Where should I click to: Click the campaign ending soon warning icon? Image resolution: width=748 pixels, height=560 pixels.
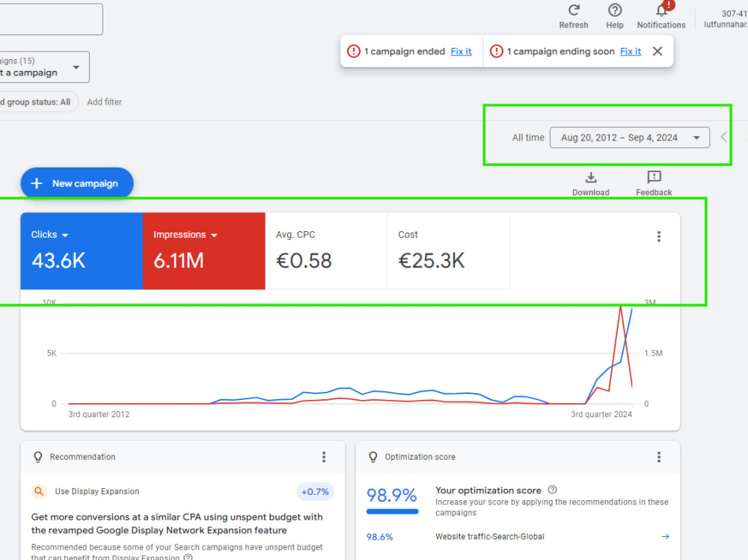[x=496, y=51]
